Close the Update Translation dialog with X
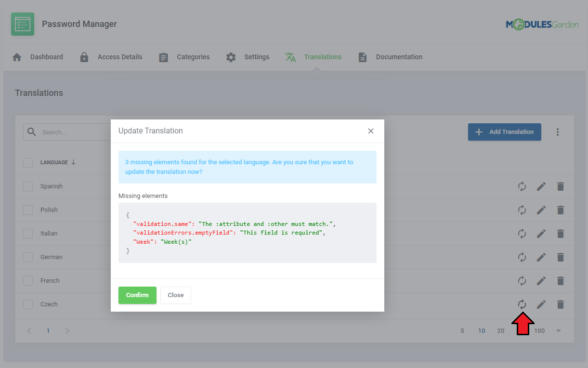The image size is (588, 368). tap(371, 131)
